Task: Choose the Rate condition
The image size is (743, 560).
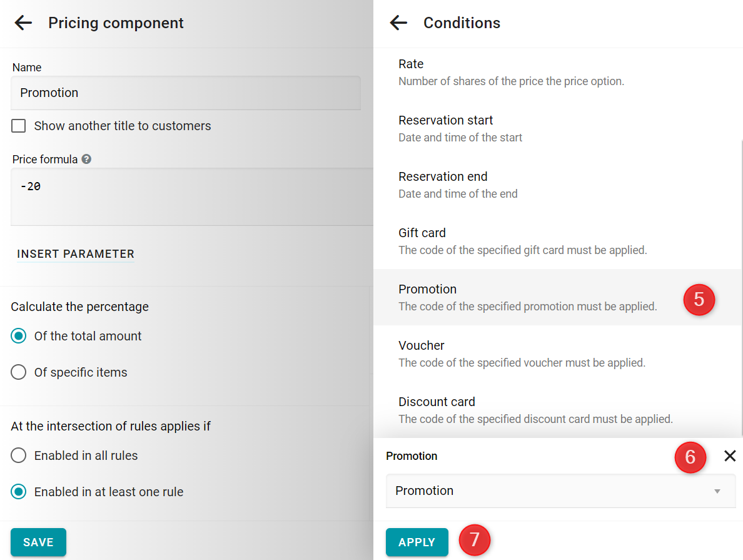Action: (x=558, y=73)
